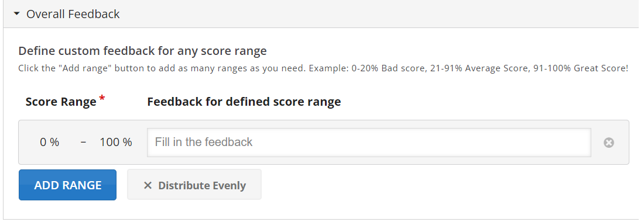This screenshot has height=222, width=644.
Task: Distribute score ranges evenly
Action: coord(194,185)
